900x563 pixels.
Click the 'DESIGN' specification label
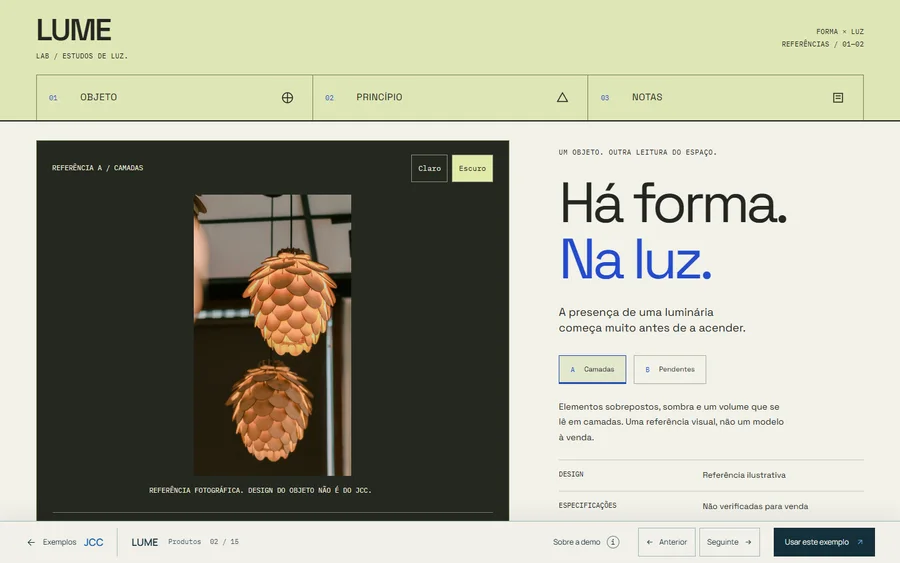coord(571,475)
